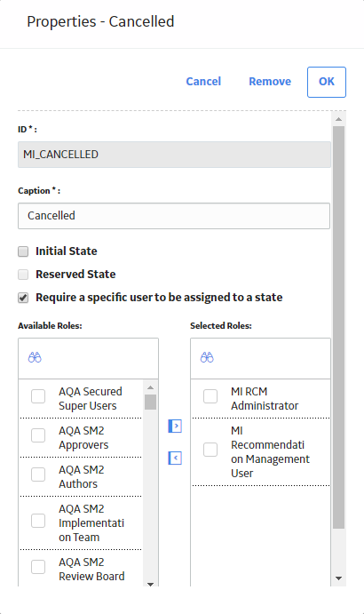The height and width of the screenshot is (614, 364).
Task: Click the Cancel link
Action: pos(203,82)
